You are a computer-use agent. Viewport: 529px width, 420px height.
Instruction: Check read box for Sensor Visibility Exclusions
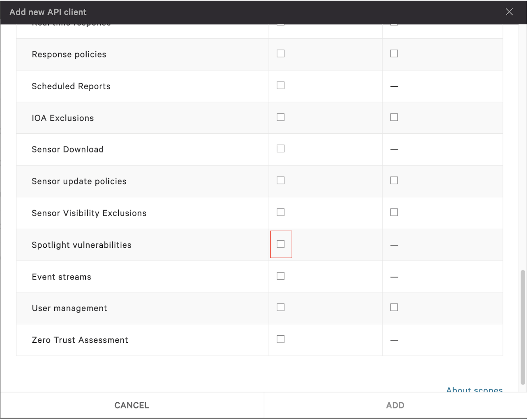point(280,213)
